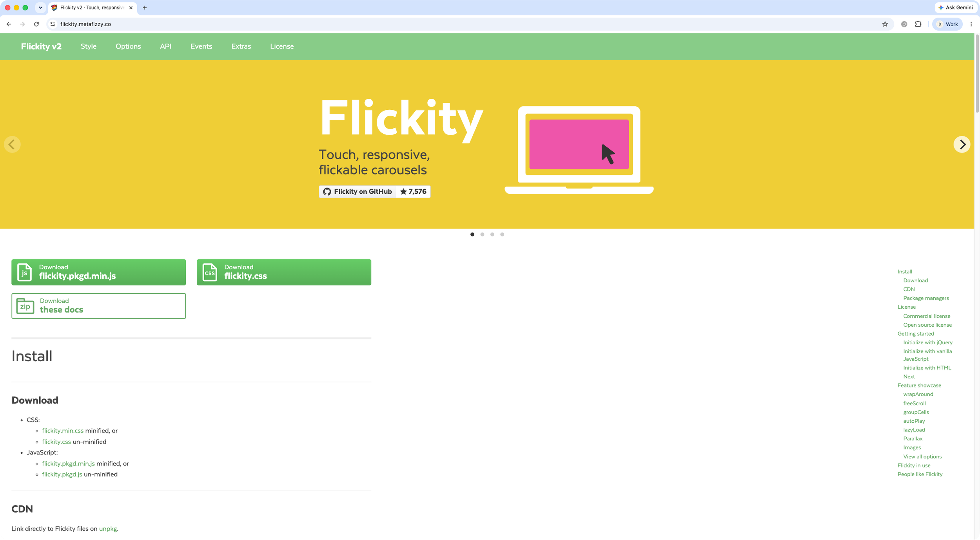Open a new browser tab with plus
Screen dimensions: 980x540
[x=145, y=8]
